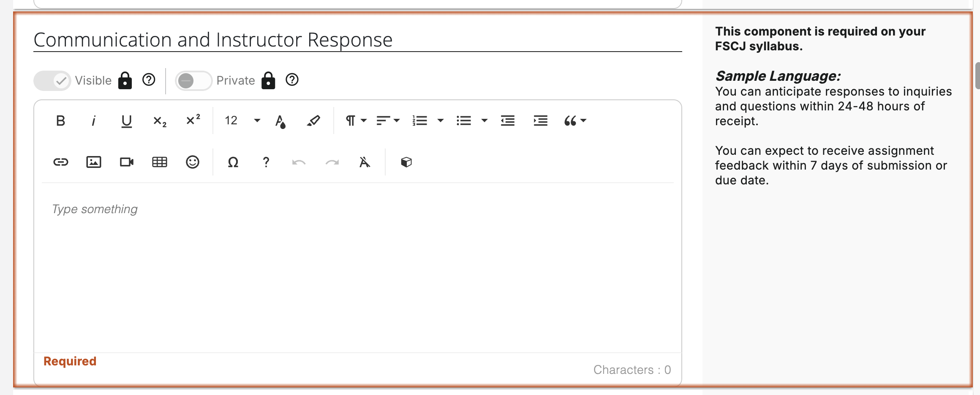The image size is (980, 395).
Task: Click the page vertical scrollbar thumb
Action: 977,76
